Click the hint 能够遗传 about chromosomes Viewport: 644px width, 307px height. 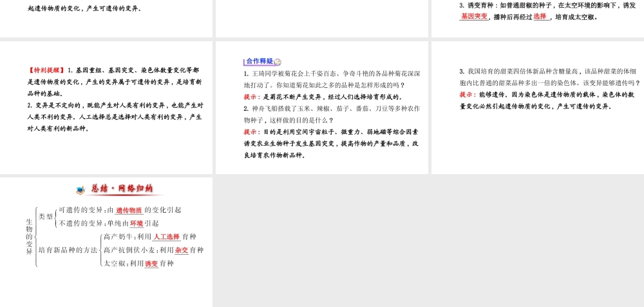pos(547,101)
